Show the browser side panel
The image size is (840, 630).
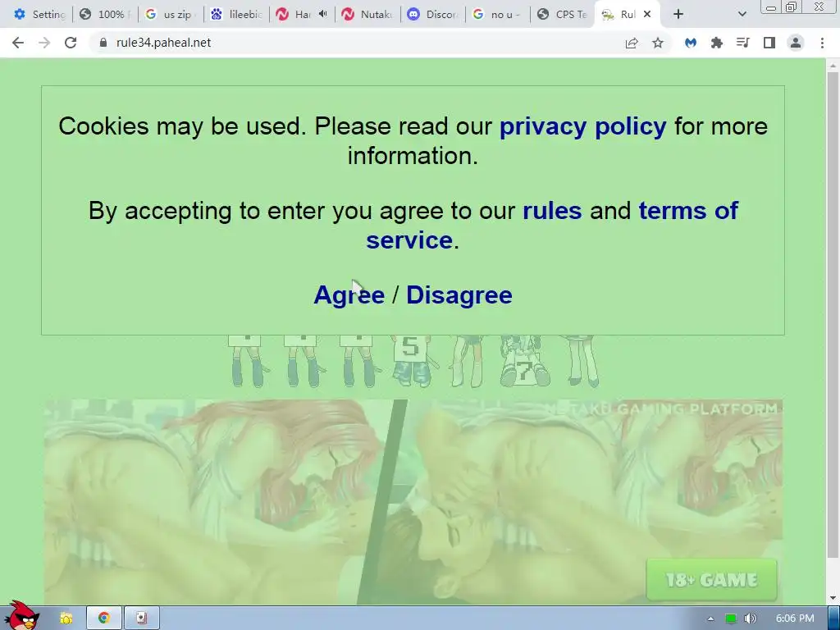pyautogui.click(x=769, y=43)
